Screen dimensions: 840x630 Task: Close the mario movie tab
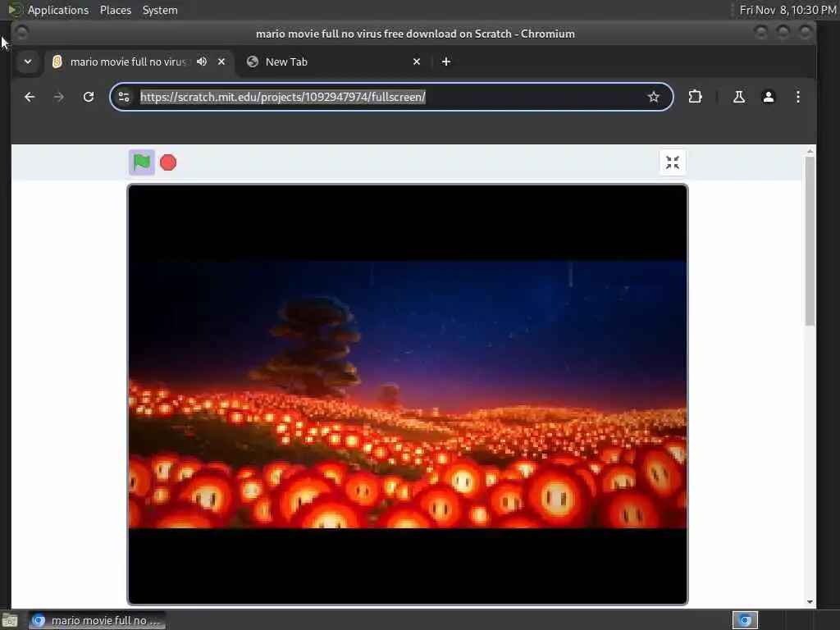click(x=221, y=62)
